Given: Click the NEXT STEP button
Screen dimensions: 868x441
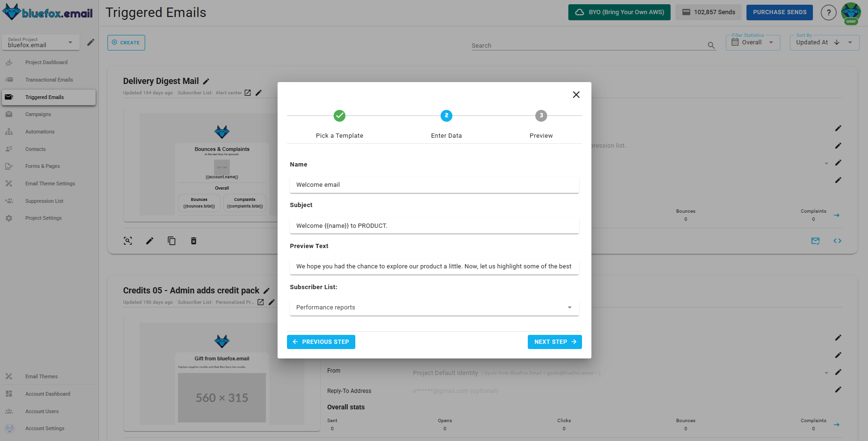Looking at the screenshot, I should coord(555,341).
